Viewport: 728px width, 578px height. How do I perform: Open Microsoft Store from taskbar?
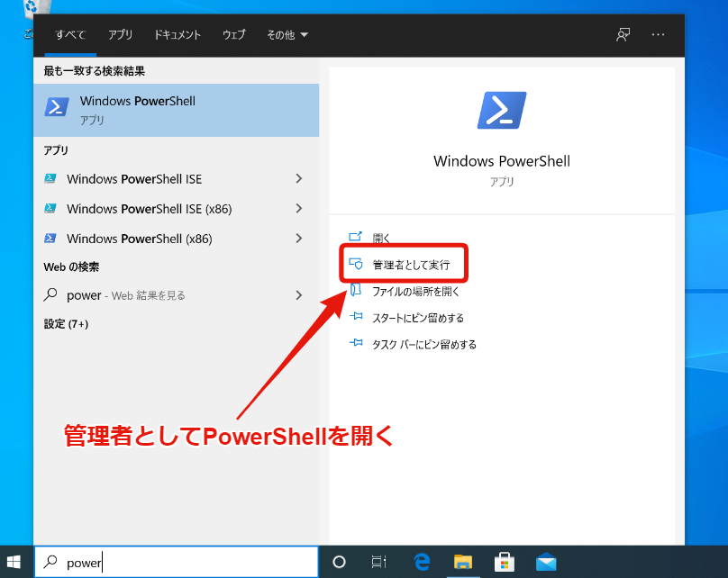(x=505, y=562)
